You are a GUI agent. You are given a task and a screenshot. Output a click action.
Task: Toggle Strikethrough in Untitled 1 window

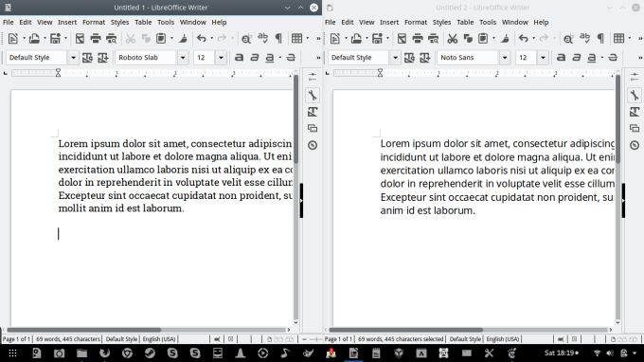click(291, 58)
